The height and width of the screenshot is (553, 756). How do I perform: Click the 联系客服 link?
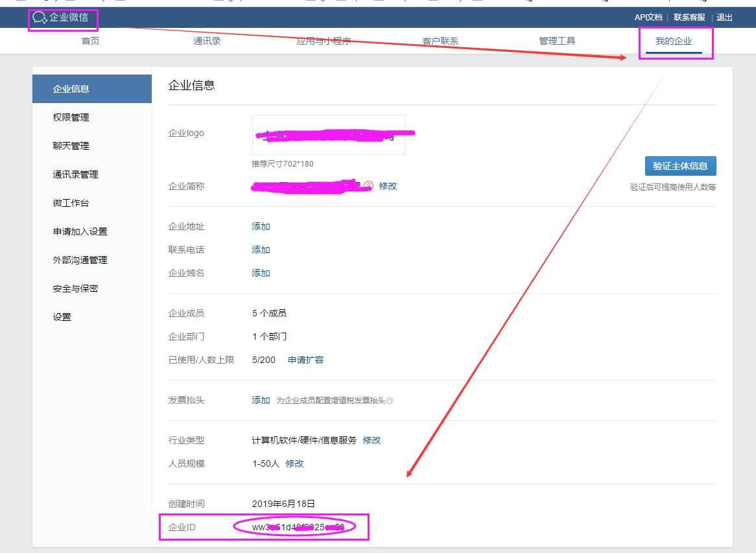coord(689,18)
